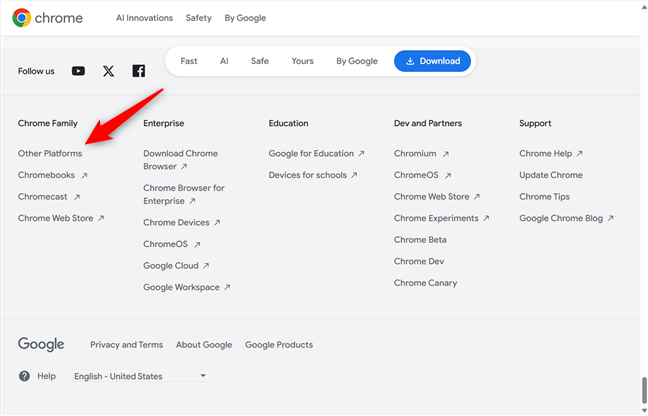Open Safety menu in header
The width and height of the screenshot is (648, 416).
pos(198,18)
